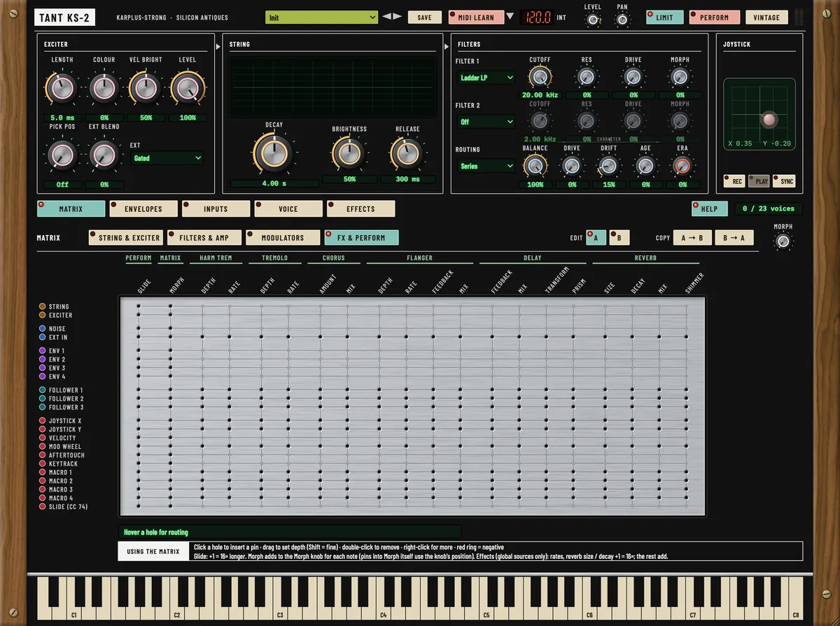The image size is (840, 626).
Task: Open the Ext Gated dropdown
Action: click(167, 158)
